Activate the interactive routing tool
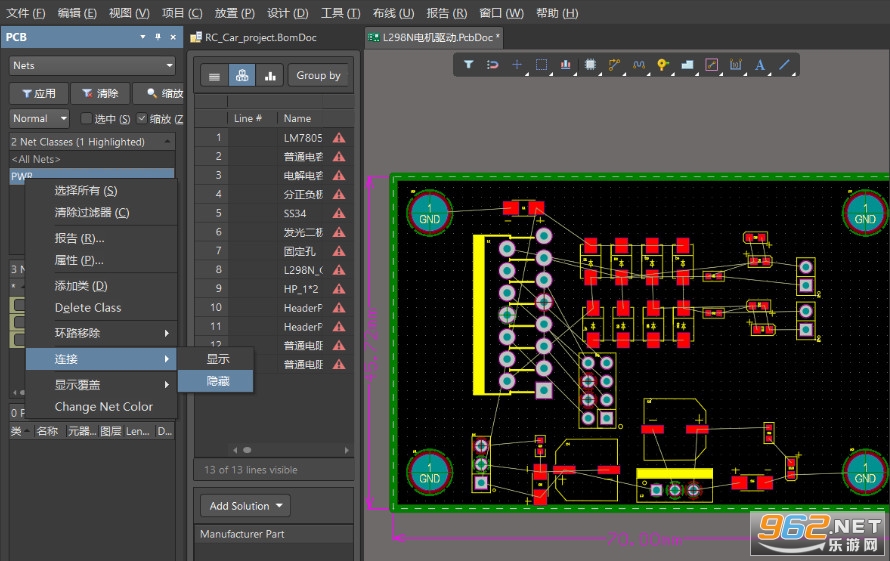890x561 pixels. (614, 65)
